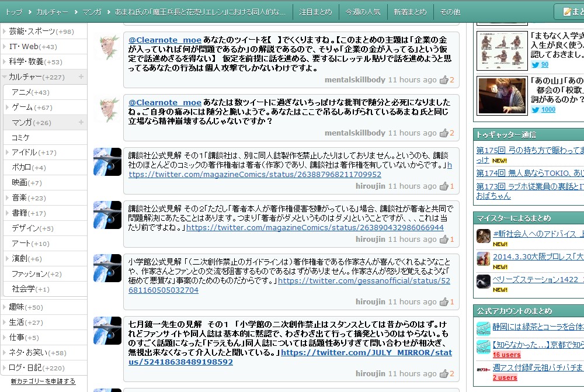Image resolution: width=584 pixels, height=392 pixels.
Task: Open 2 users link
Action: pyautogui.click(x=505, y=377)
